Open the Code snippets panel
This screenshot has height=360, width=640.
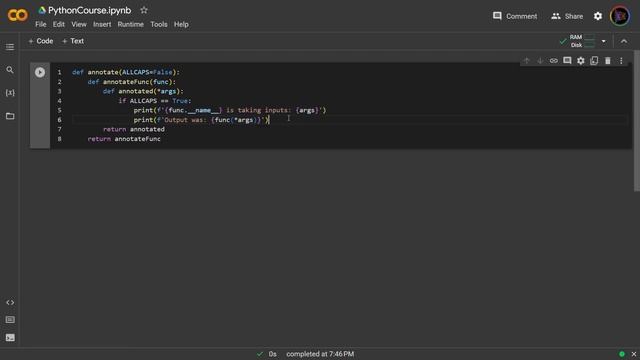10,302
